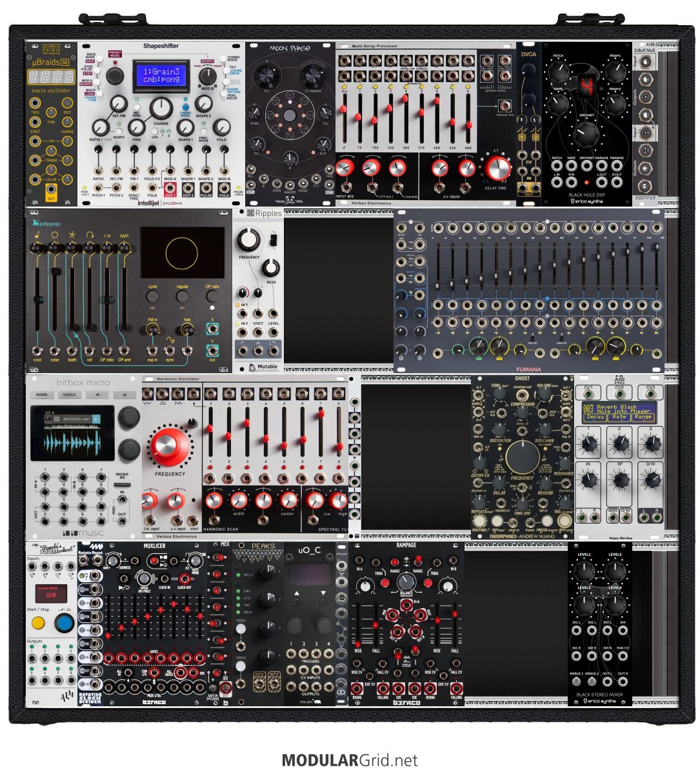
Task: Click the OUT2 jack on Peaks
Action: tap(274, 683)
